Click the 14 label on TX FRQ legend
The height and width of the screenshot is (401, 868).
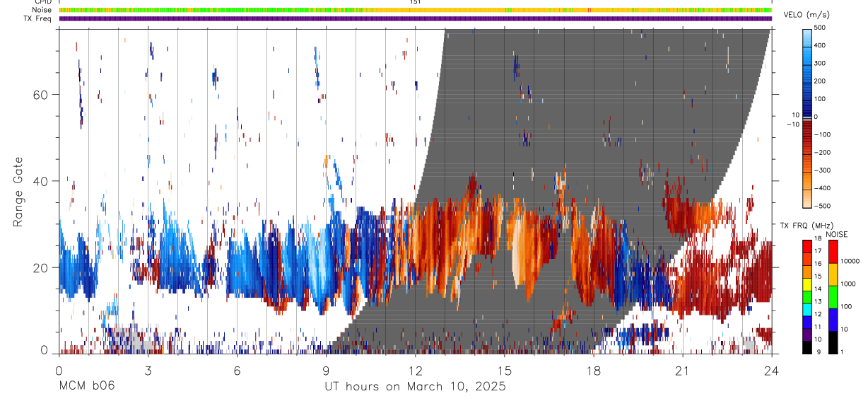[x=819, y=290]
